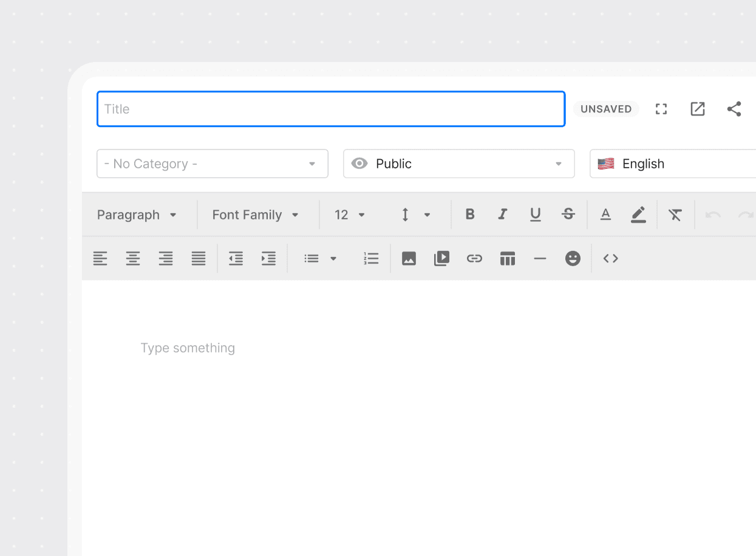Open note in new window

(698, 109)
